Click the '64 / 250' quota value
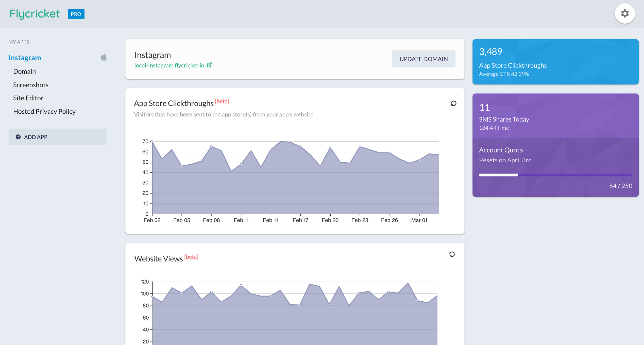Screen dimensions: 644x345 pyautogui.click(x=621, y=186)
